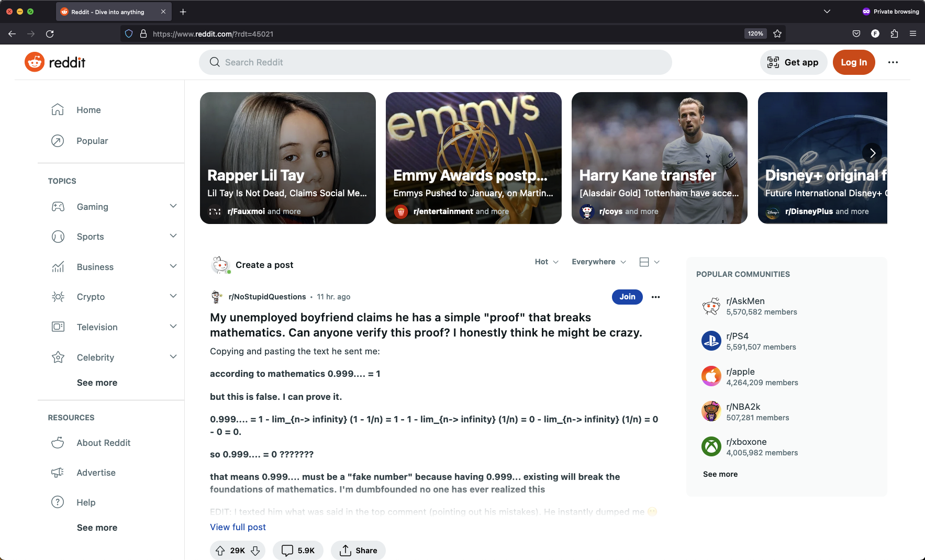Click the About Reddit icon
Screen dimensions: 925x560
point(58,443)
